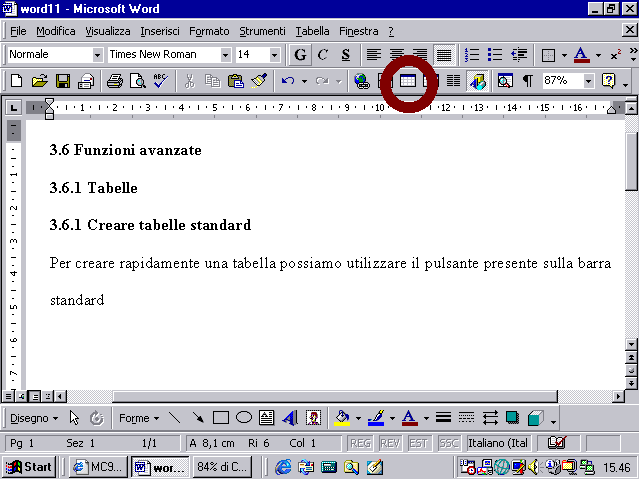Toggle bold formatting G button
This screenshot has height=479, width=639.
coord(300,55)
